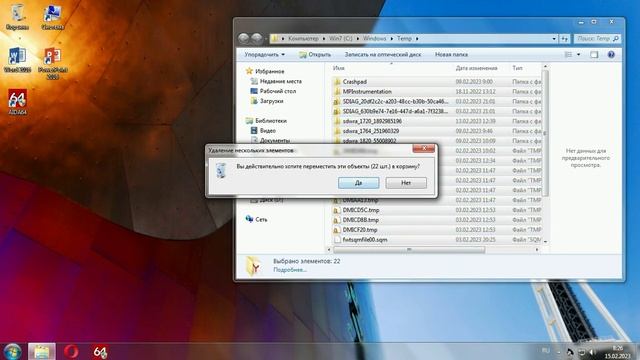The width and height of the screenshot is (640, 360).
Task: Open the AIDA64 desktop icon
Action: tap(17, 102)
